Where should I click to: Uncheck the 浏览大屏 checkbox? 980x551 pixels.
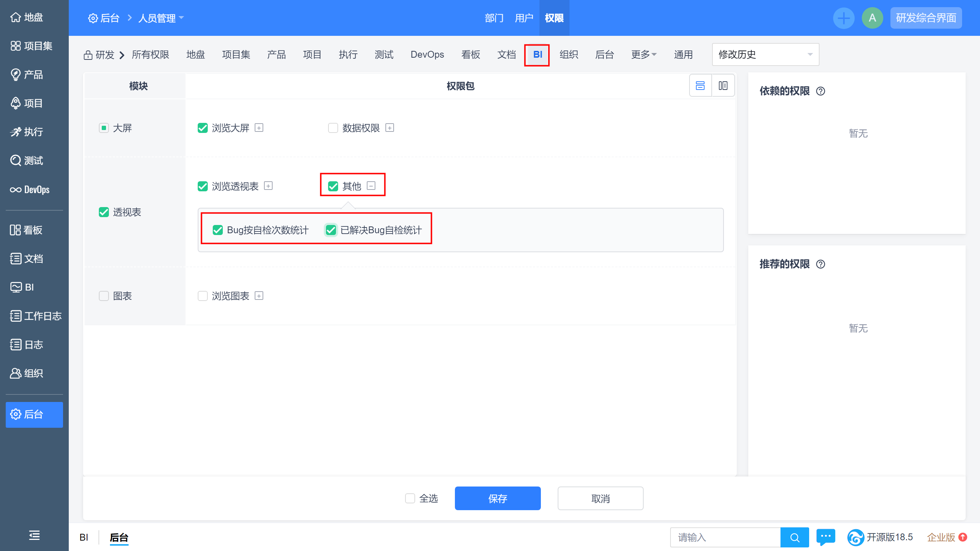click(203, 128)
